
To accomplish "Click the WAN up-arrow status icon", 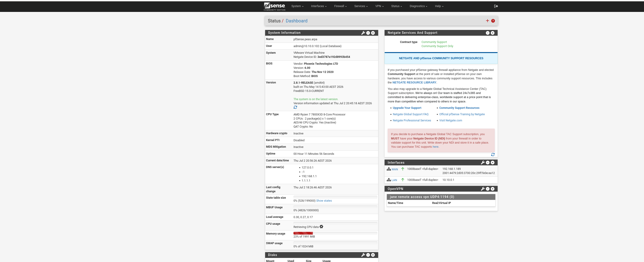I will coord(402,169).
